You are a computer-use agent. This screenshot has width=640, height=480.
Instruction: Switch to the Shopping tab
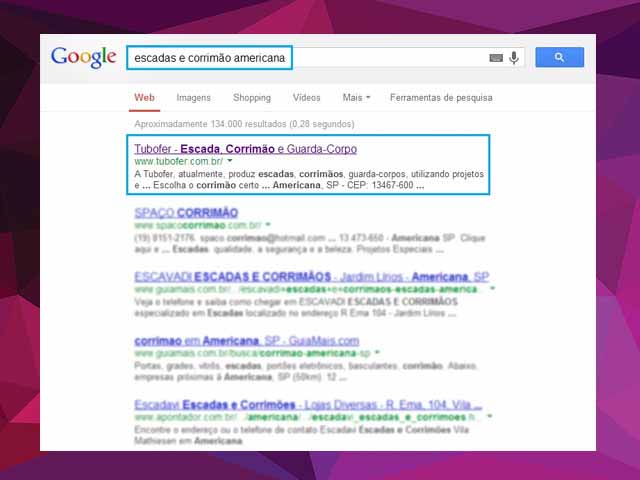(252, 98)
